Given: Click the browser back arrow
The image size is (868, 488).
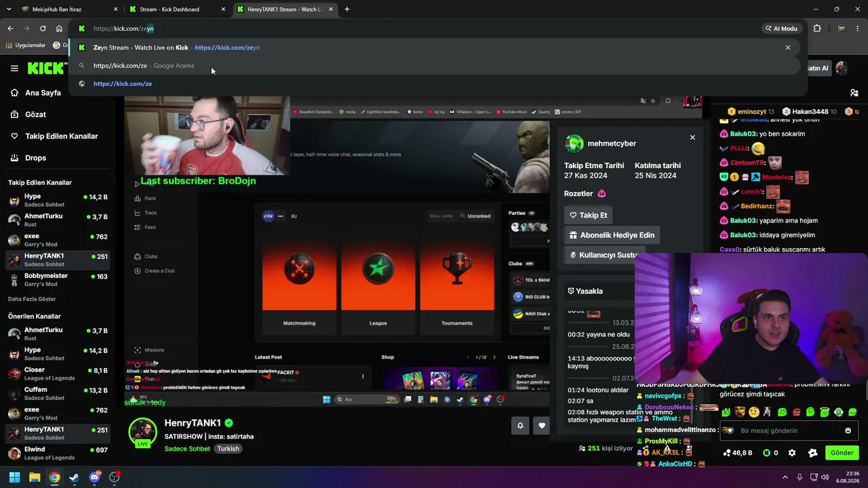Looking at the screenshot, I should [x=10, y=28].
